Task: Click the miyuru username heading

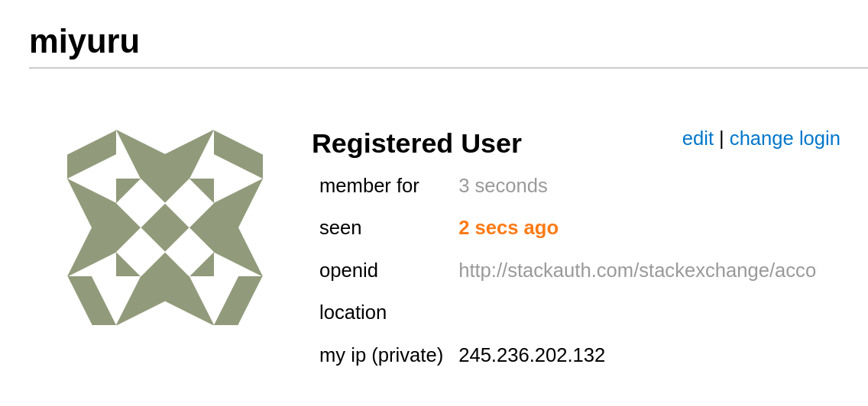Action: [84, 41]
